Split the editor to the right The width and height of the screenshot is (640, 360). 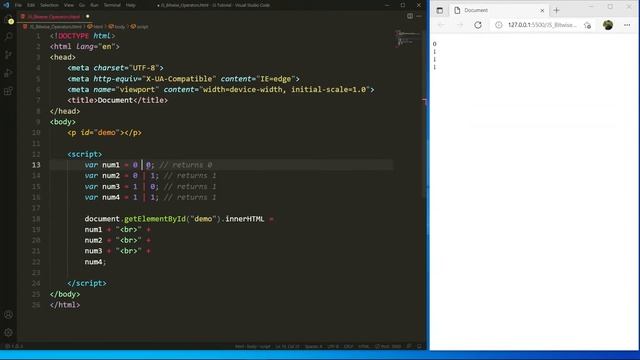[x=410, y=16]
